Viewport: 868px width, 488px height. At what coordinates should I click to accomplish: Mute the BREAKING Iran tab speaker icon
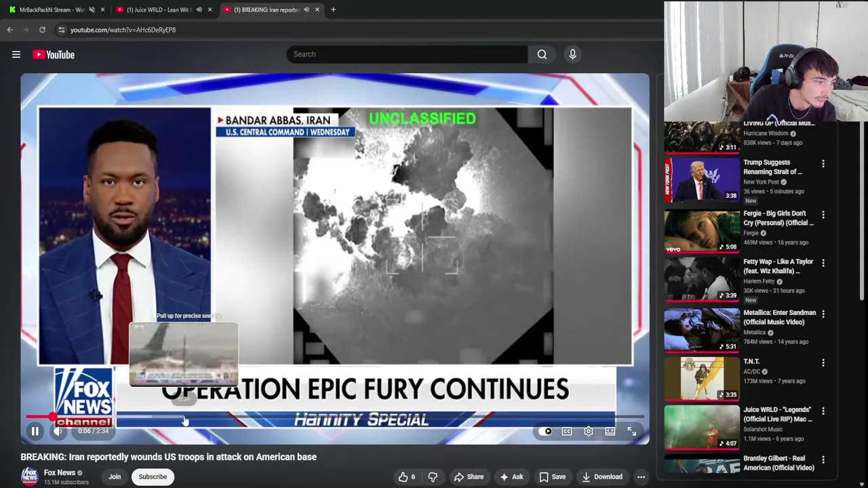pyautogui.click(x=306, y=9)
